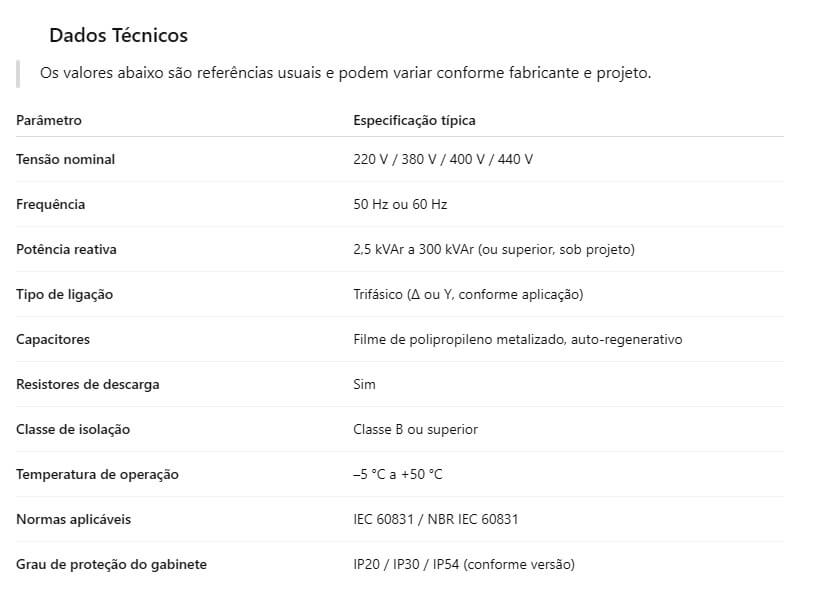Viewport: 813px width, 599px height.
Task: Select the Capacitores row label
Action: tap(53, 339)
